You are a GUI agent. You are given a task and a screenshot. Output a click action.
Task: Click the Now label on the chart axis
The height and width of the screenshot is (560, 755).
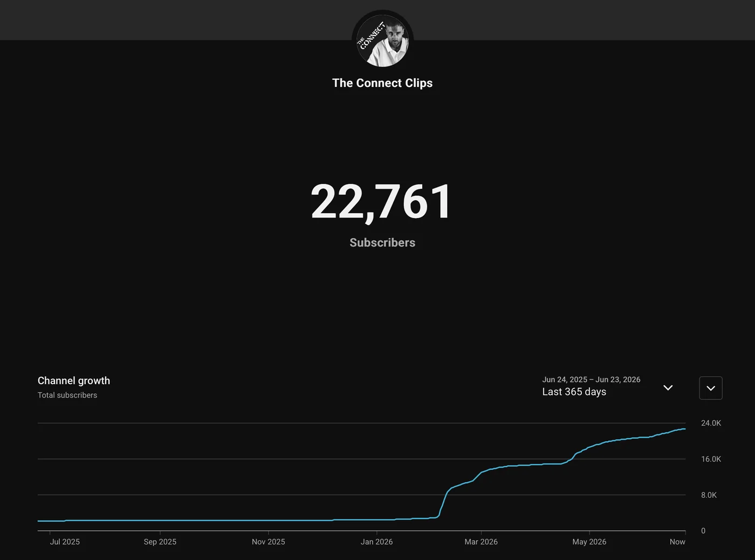click(677, 542)
